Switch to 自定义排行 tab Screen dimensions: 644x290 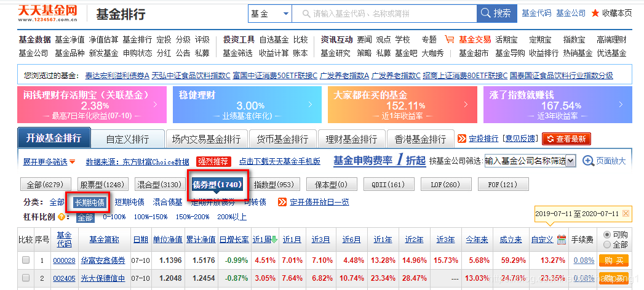[127, 139]
